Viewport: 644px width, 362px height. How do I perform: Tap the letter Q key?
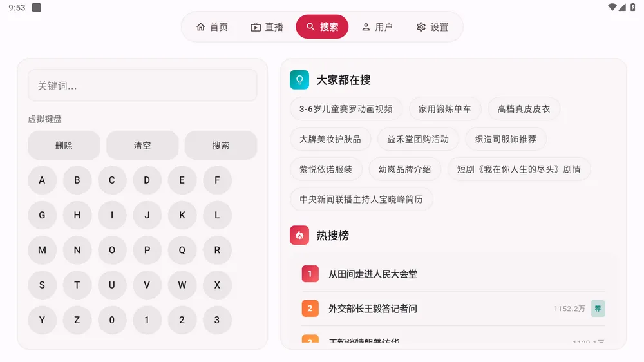182,250
